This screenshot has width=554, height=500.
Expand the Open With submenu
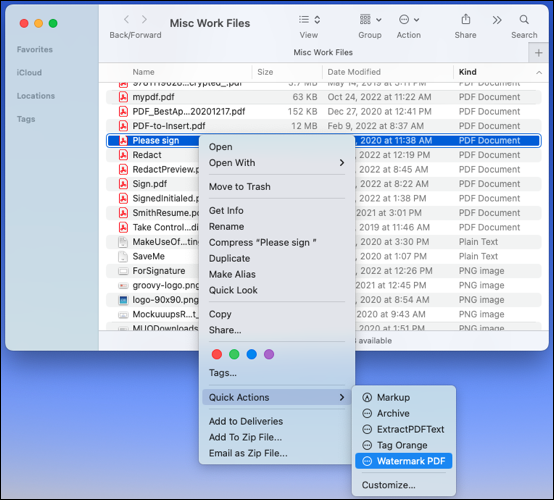277,163
